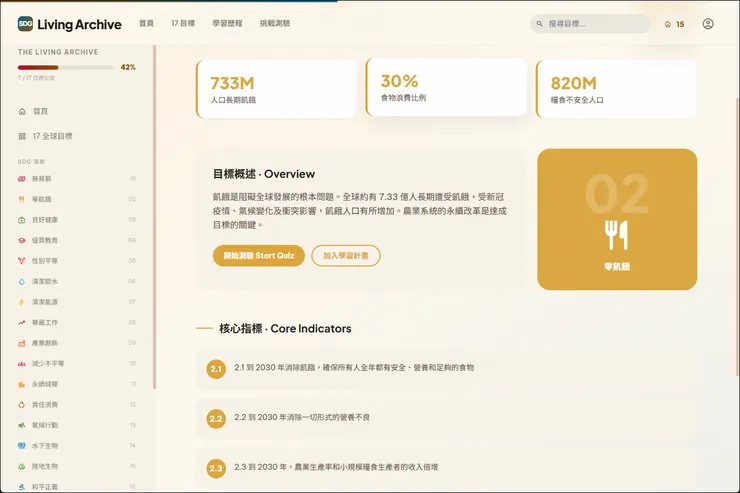Select the 責任消費 recycle icon
740x493 pixels.
22,404
